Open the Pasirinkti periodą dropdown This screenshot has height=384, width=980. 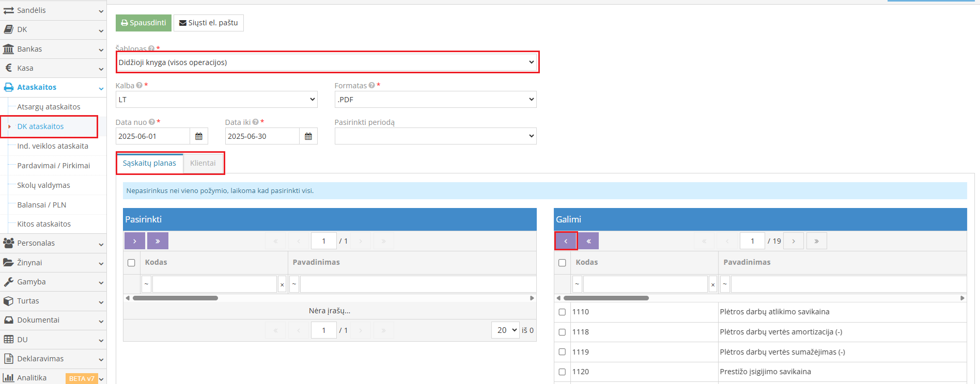point(435,136)
